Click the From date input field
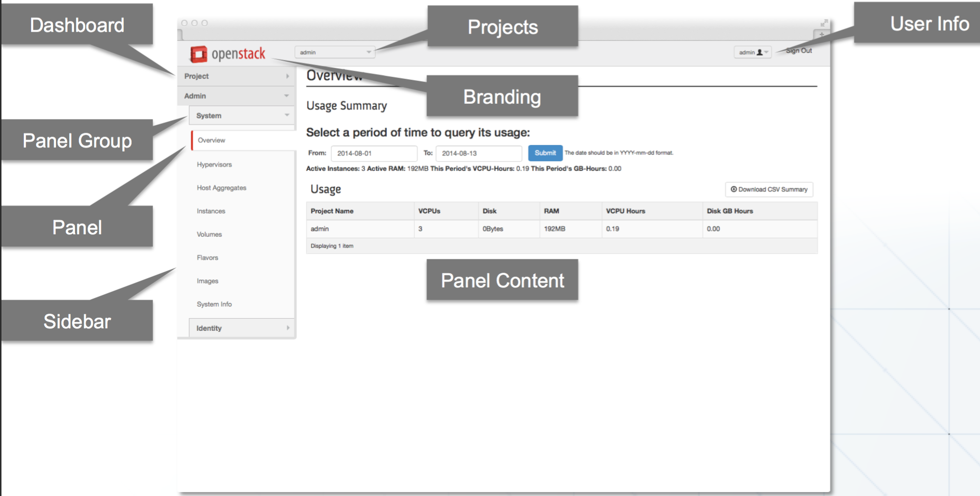 374,153
